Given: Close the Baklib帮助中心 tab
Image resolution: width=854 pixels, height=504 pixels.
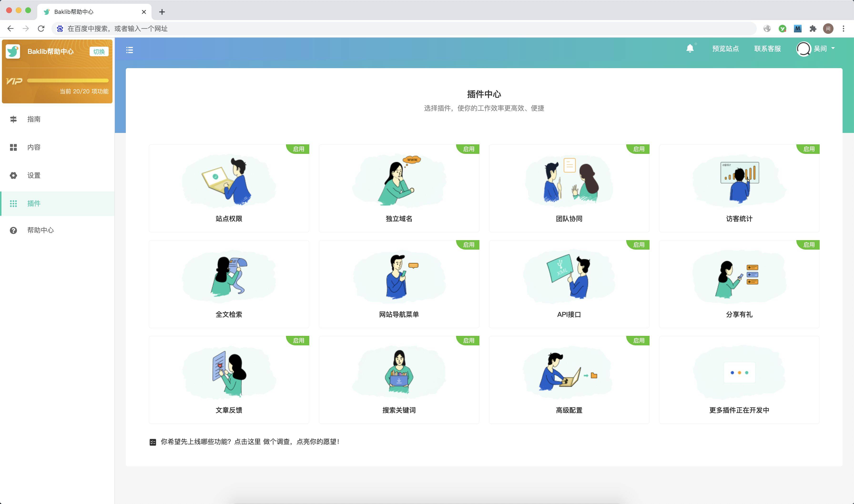Looking at the screenshot, I should click(x=144, y=12).
